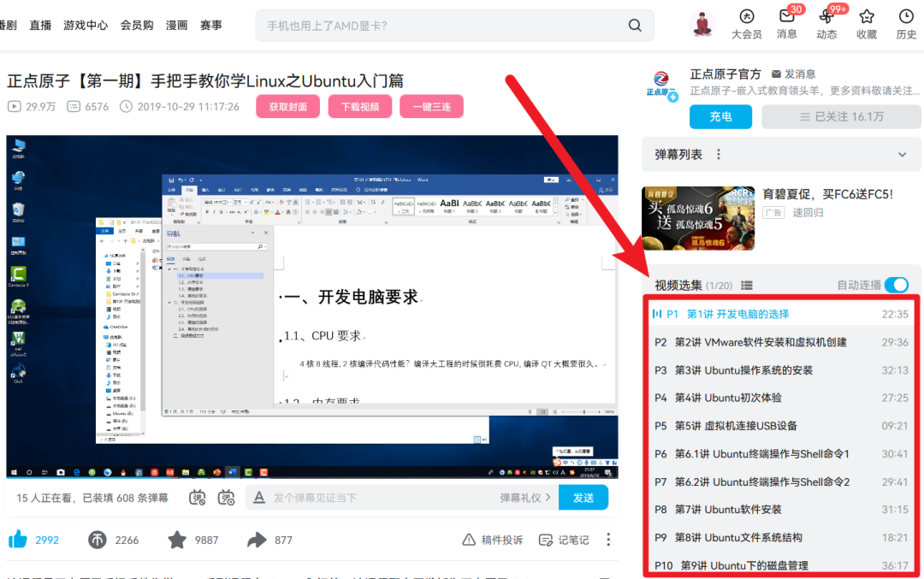Click the search magnifier icon

pos(635,26)
